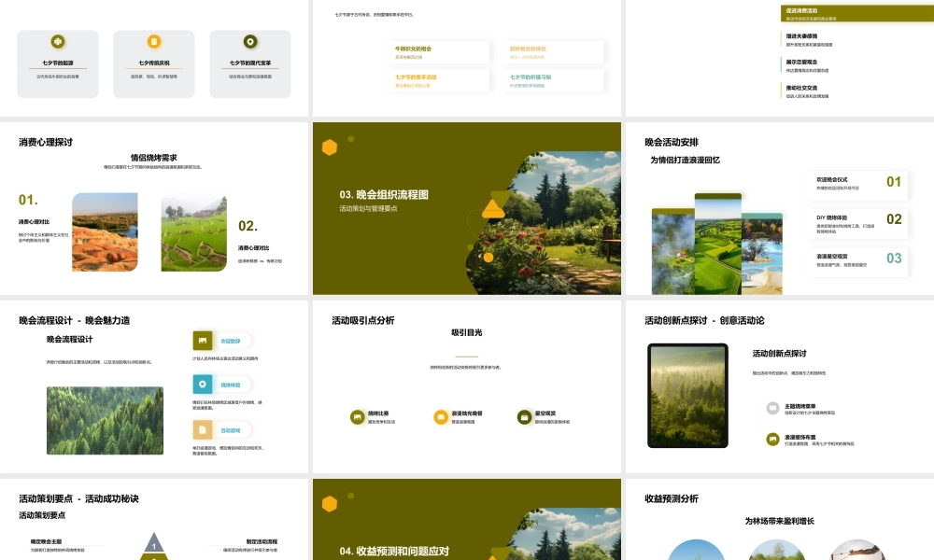This screenshot has width=934, height=560.
Task: Click the icon above 七夕节的起源
Action: (58, 42)
